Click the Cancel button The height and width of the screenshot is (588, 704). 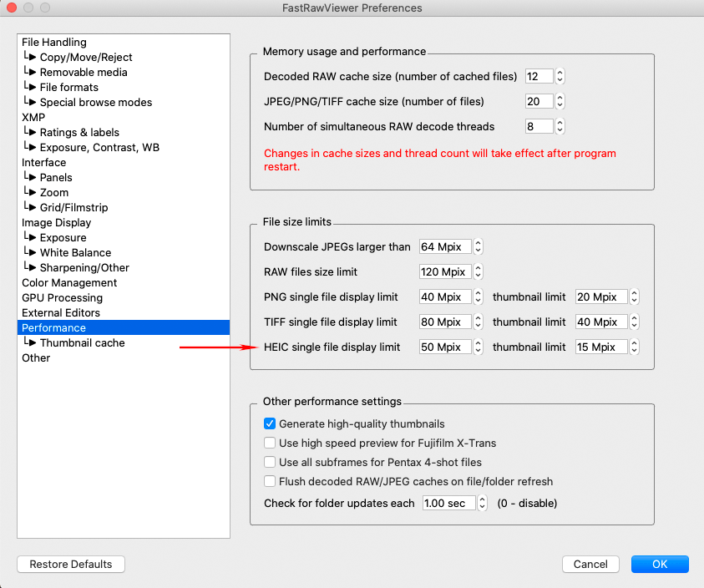590,565
